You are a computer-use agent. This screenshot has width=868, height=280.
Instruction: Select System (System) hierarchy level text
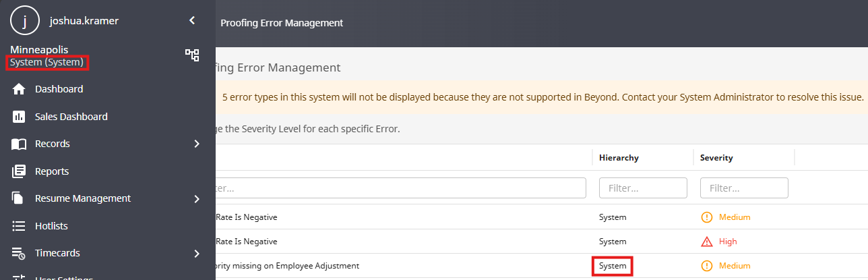(x=47, y=63)
